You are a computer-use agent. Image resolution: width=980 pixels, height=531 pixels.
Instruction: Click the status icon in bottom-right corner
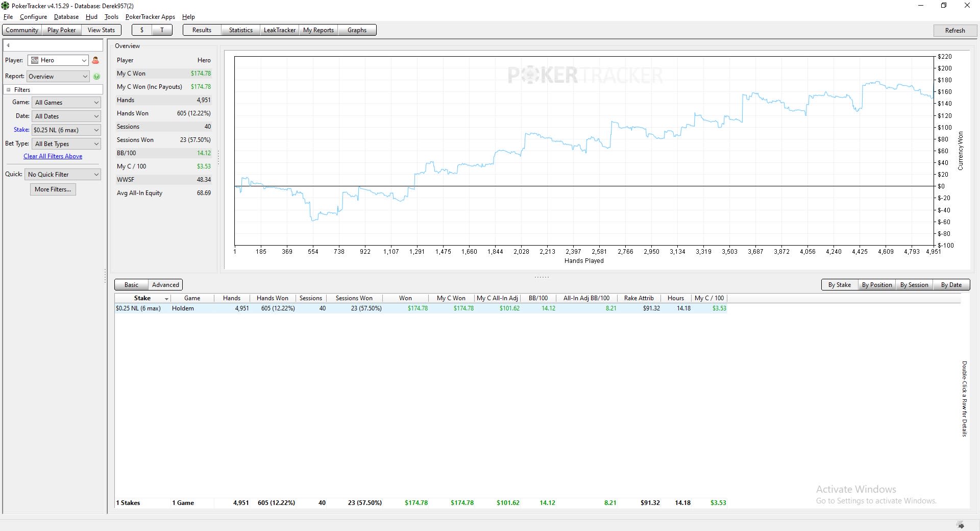961,525
